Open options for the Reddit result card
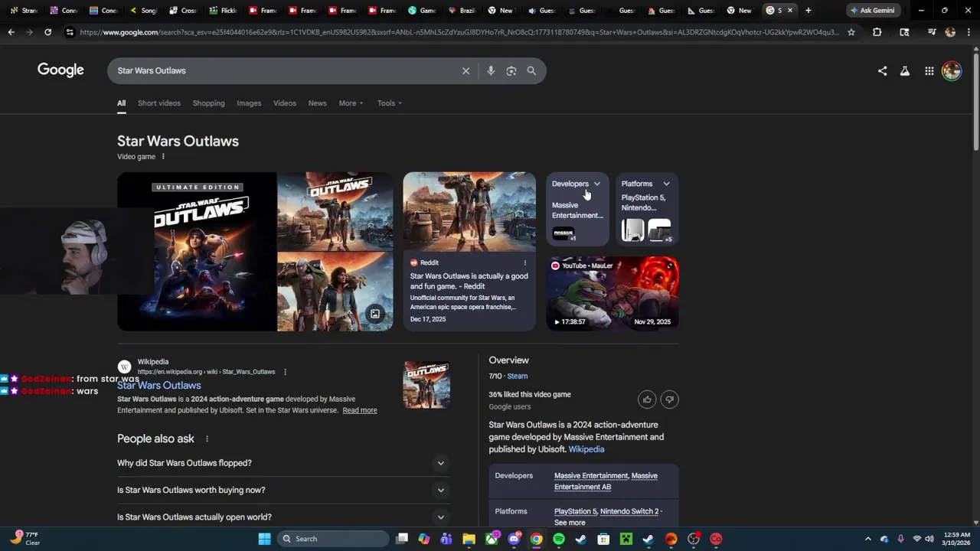The height and width of the screenshot is (551, 980). click(524, 262)
